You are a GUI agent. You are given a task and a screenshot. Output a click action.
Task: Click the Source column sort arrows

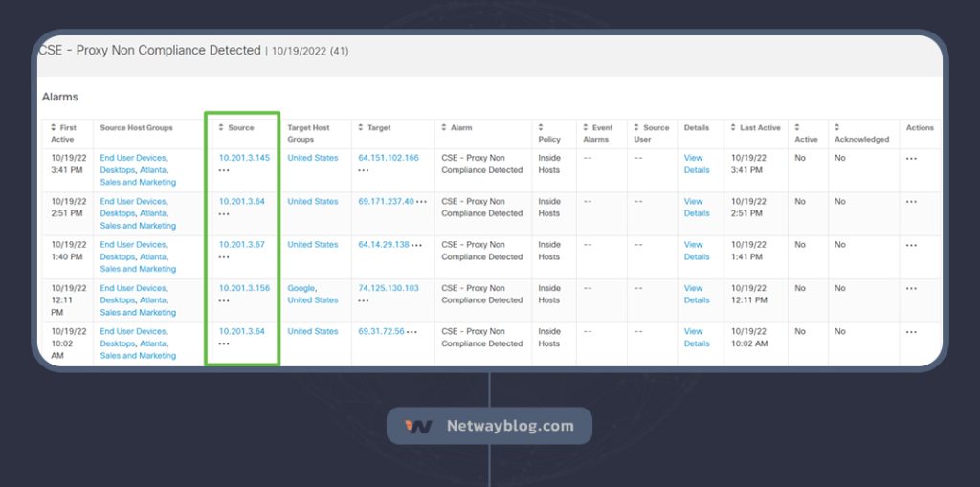[221, 127]
